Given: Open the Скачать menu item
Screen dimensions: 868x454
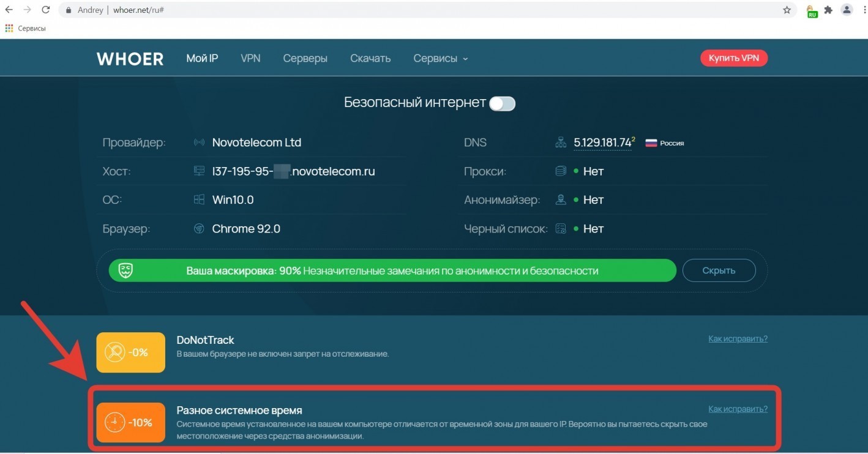Looking at the screenshot, I should 370,59.
